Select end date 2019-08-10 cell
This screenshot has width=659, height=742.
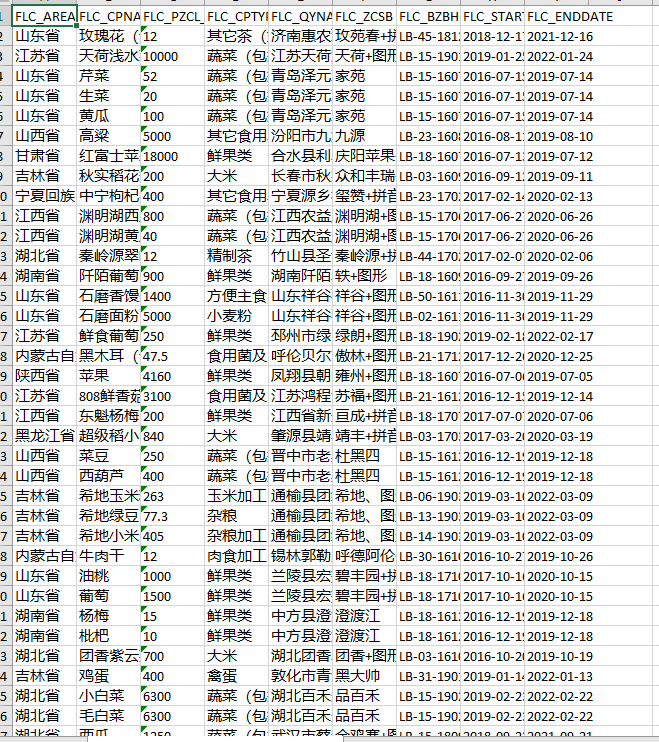click(x=556, y=136)
